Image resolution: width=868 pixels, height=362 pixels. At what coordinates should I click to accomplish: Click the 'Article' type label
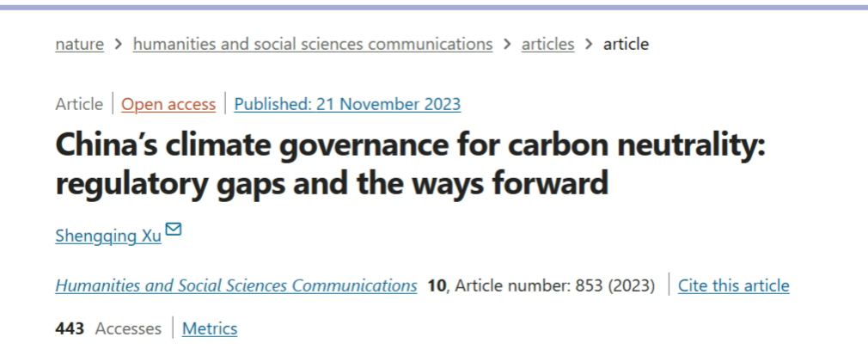point(79,104)
